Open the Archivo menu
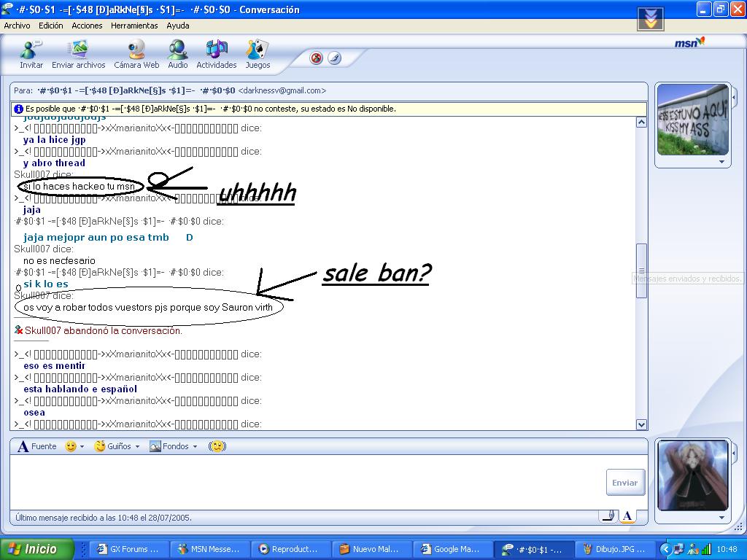The height and width of the screenshot is (560, 747). tap(18, 26)
